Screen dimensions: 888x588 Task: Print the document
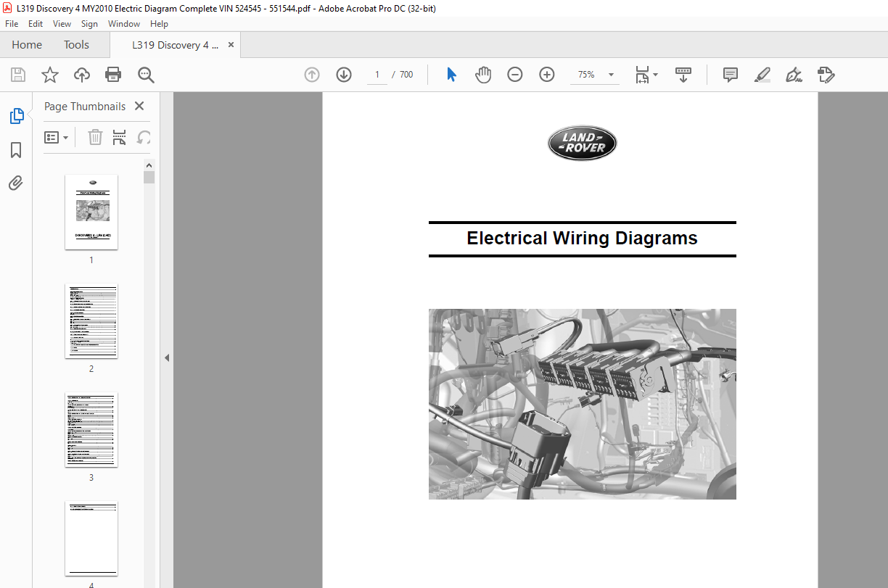113,75
